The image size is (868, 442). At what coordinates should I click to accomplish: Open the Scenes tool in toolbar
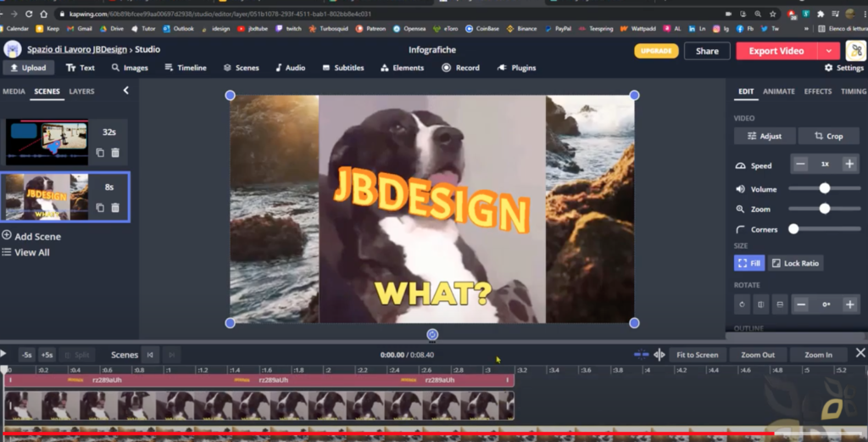coord(241,68)
